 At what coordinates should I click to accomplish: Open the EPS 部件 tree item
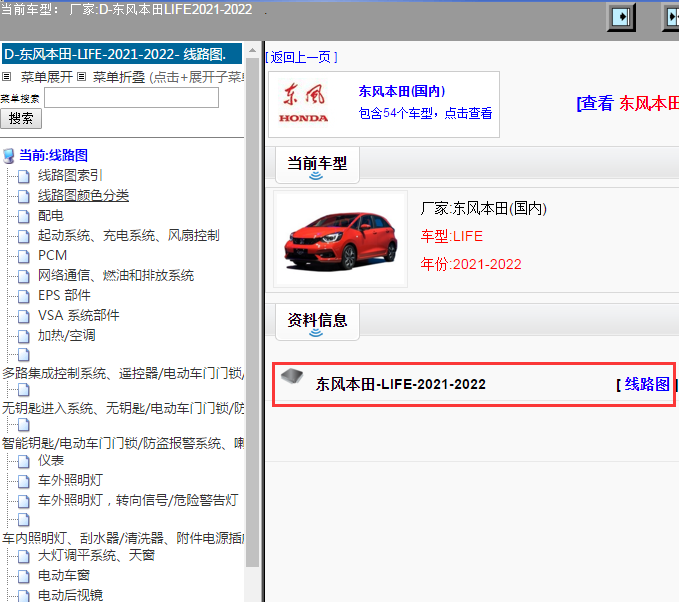point(64,295)
